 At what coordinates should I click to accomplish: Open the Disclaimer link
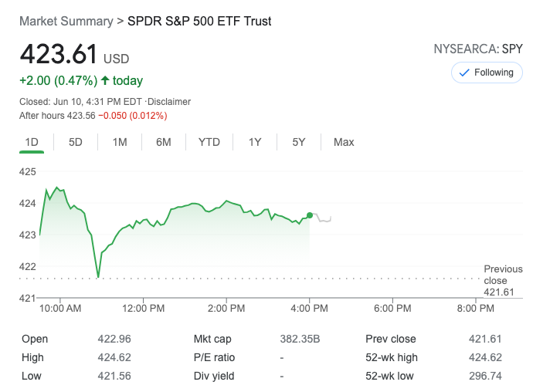point(168,102)
